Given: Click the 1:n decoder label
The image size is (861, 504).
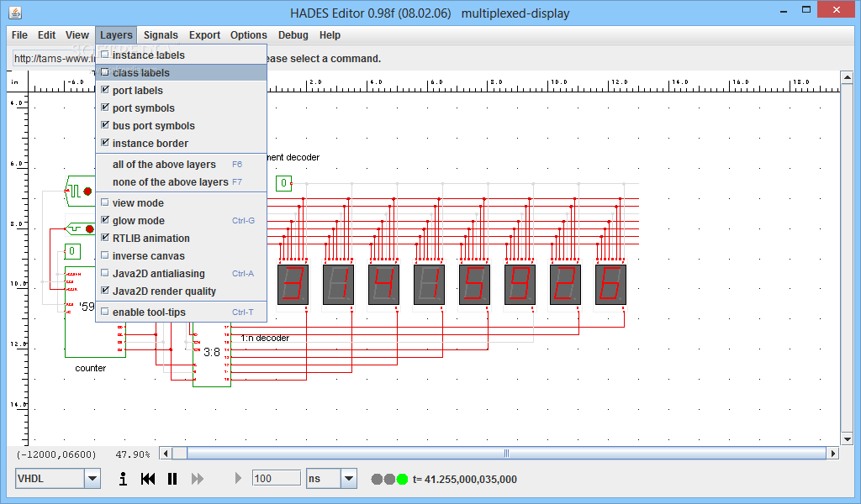Looking at the screenshot, I should click(x=265, y=338).
